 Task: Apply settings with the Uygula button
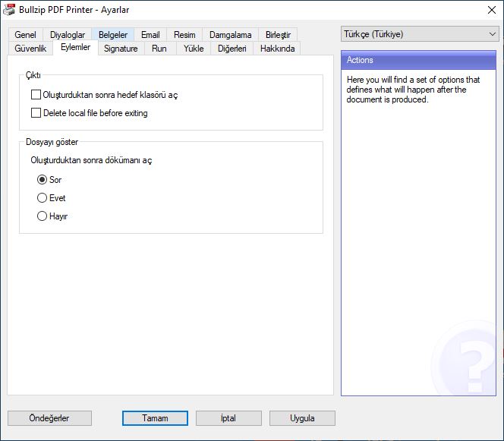(x=302, y=418)
